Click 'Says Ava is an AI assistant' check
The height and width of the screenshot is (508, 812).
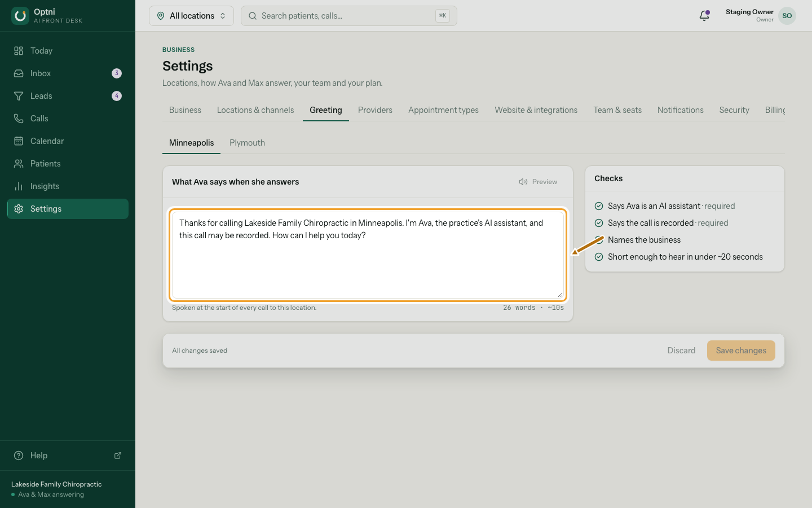[x=654, y=206]
